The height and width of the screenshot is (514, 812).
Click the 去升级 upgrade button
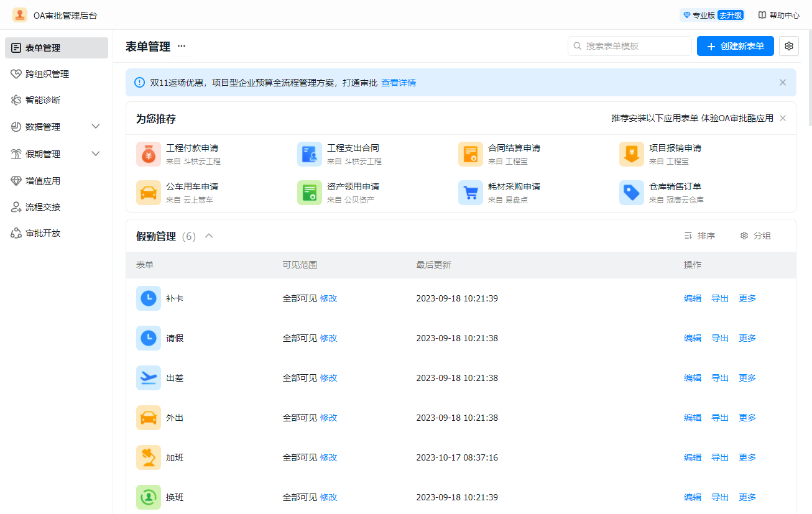(731, 15)
